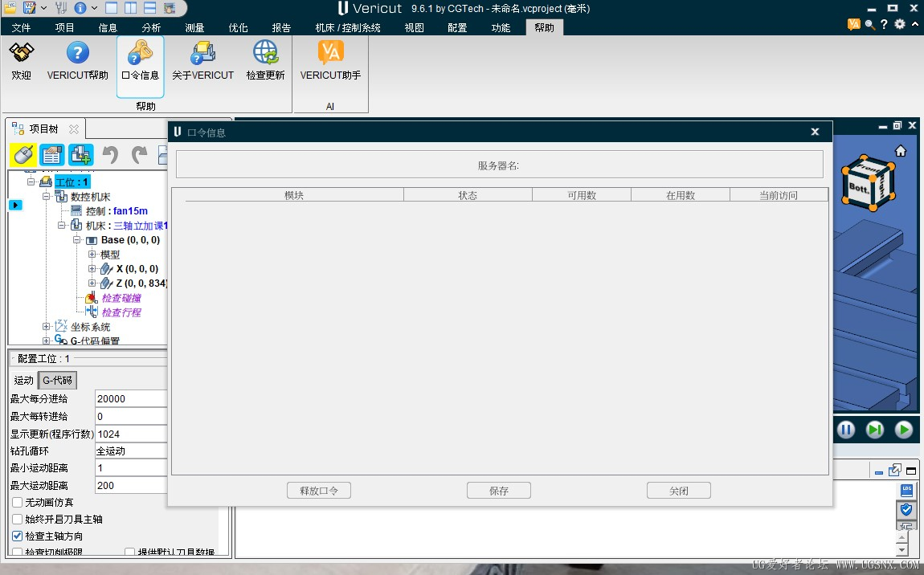Click the home view icon in graphics area
Viewport: 924px width, 575px height.
(901, 152)
